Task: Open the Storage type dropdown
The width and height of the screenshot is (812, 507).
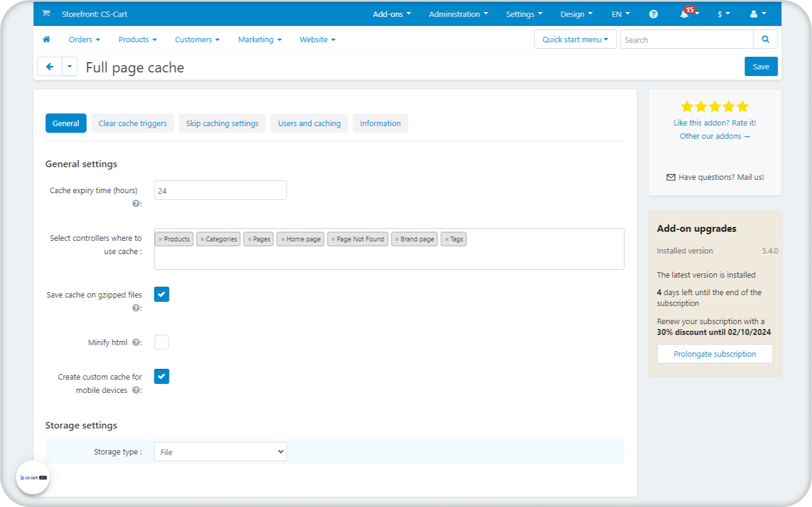Action: click(220, 451)
